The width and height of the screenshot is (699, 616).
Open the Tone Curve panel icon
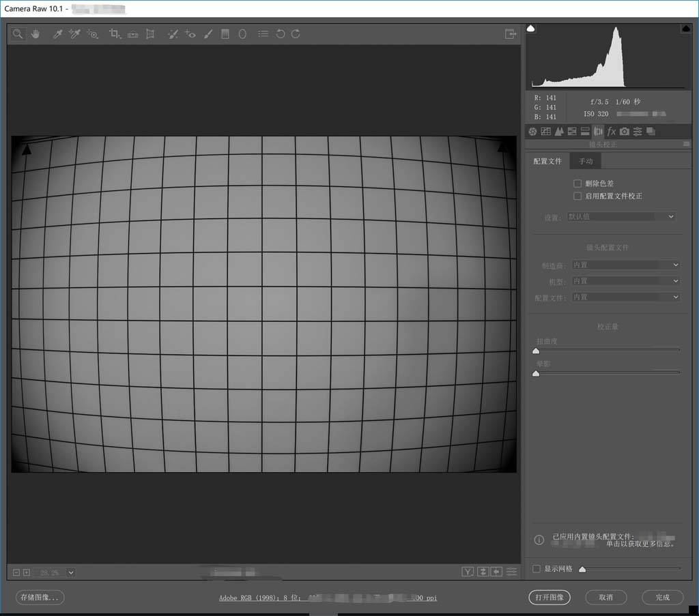pyautogui.click(x=546, y=131)
